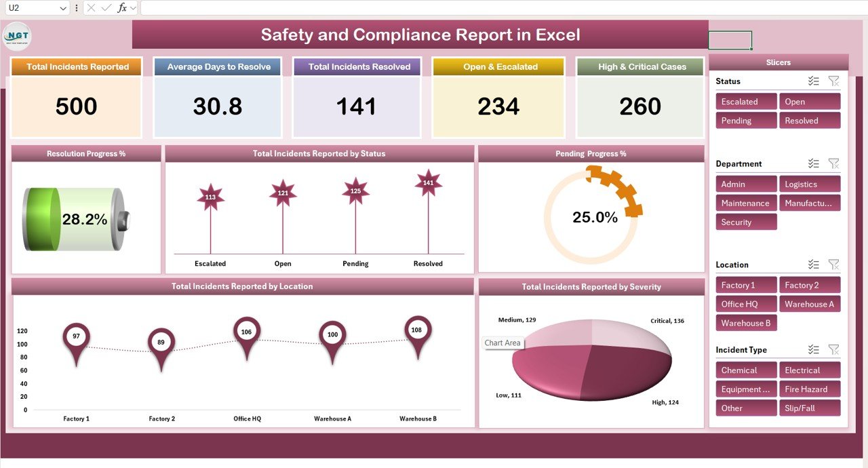Toggle multi-select for Status slicer
The height and width of the screenshot is (468, 868).
click(x=814, y=81)
